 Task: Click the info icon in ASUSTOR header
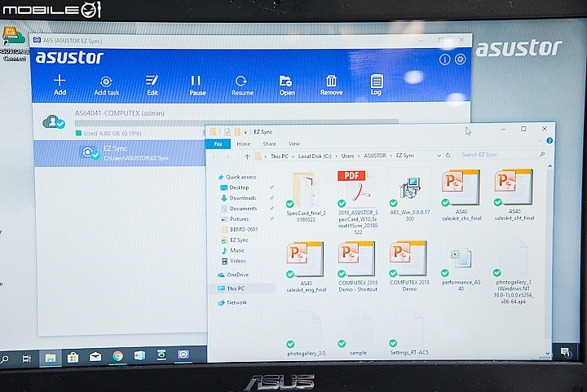[x=444, y=59]
